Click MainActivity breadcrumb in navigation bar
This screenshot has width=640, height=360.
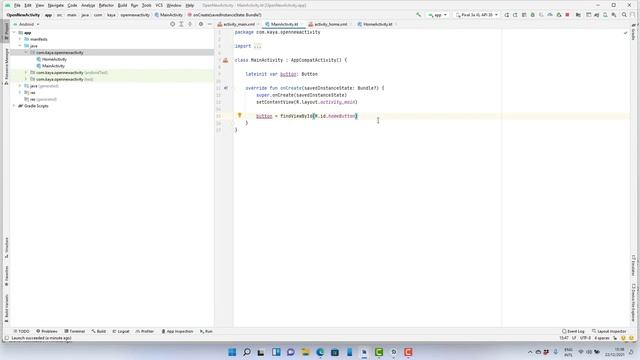click(x=169, y=15)
